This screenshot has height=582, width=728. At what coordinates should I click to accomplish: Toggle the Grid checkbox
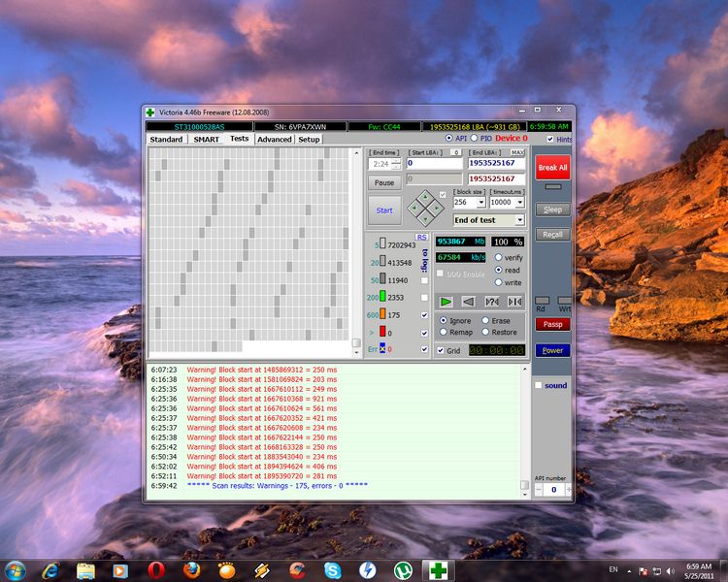(x=441, y=350)
